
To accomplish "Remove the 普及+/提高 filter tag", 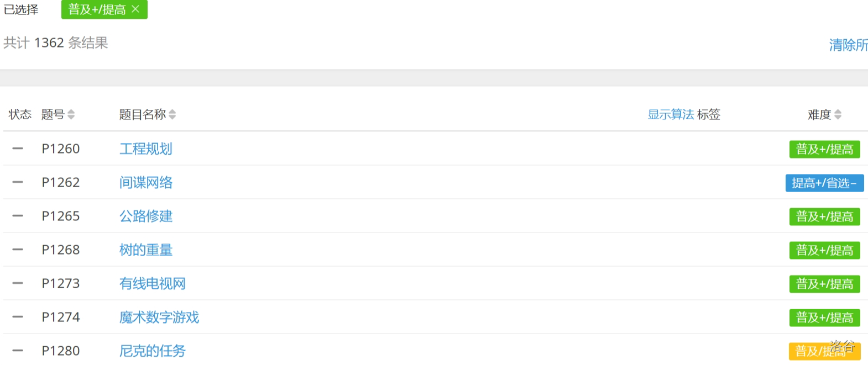I will tap(135, 9).
